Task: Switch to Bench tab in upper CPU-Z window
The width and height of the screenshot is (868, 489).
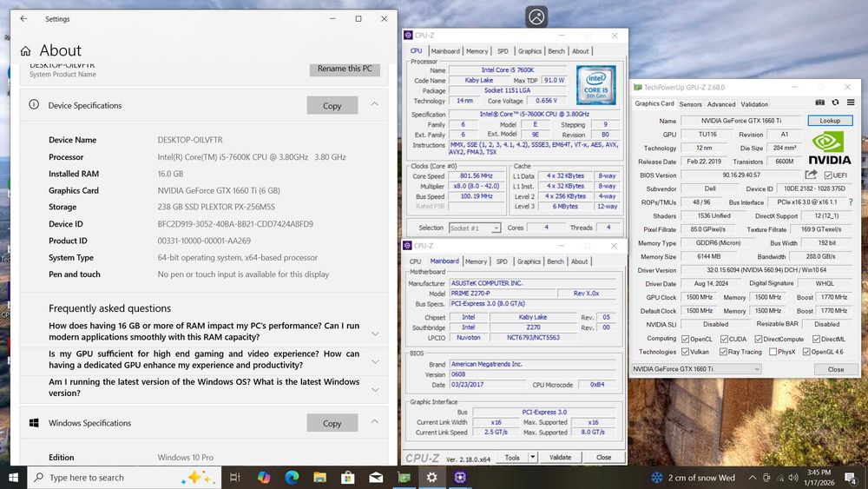Action: (x=556, y=51)
